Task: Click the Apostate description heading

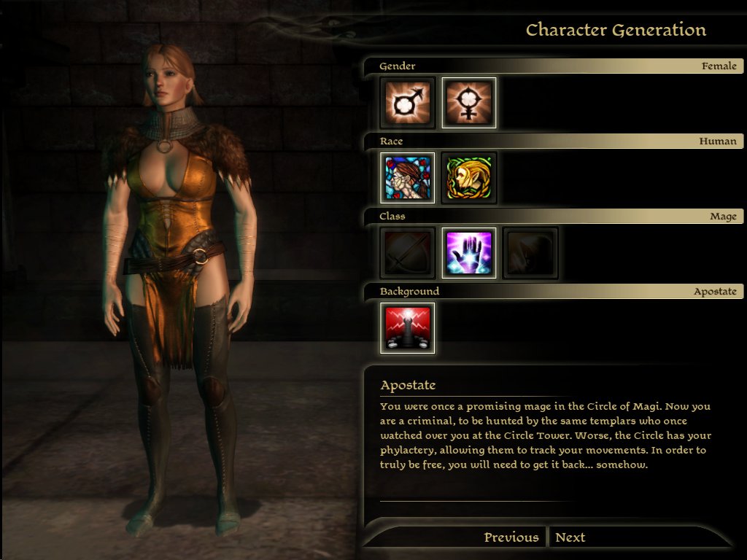Action: click(408, 385)
